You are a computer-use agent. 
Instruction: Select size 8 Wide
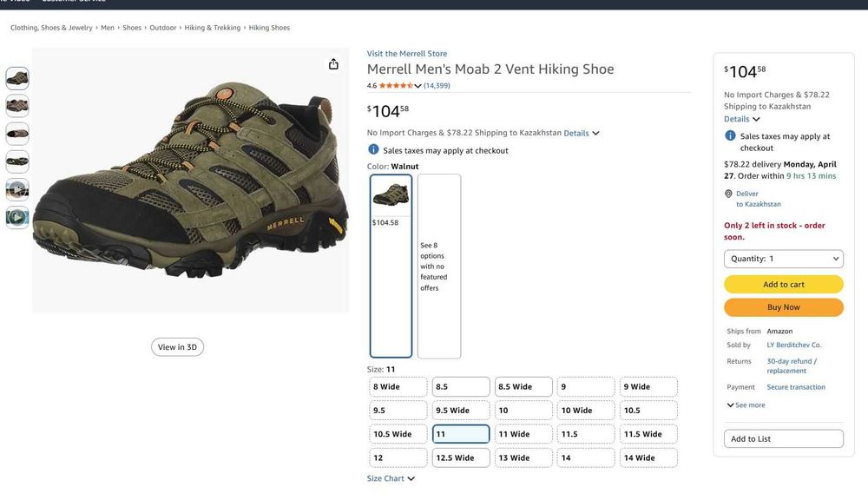[398, 386]
